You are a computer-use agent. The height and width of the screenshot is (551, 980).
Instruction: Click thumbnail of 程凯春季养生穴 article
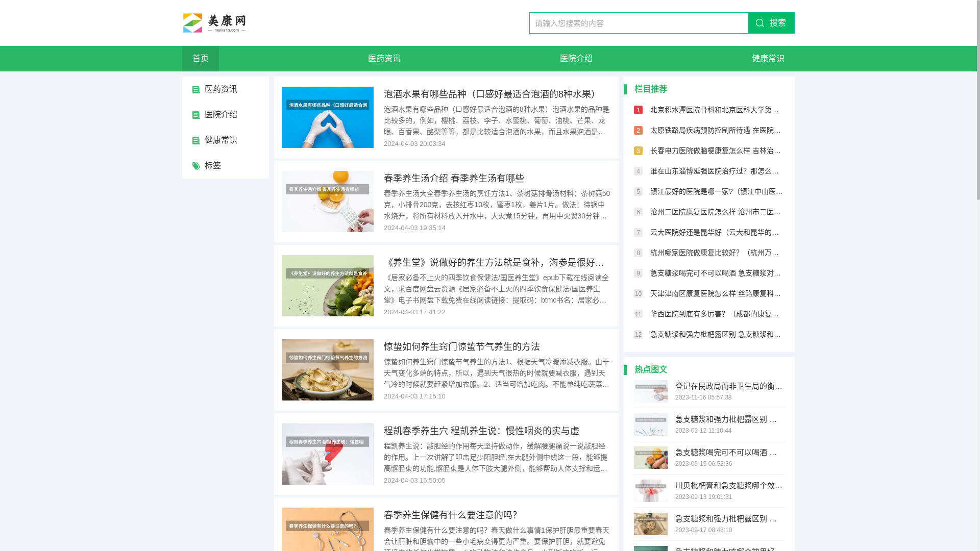pos(328,454)
